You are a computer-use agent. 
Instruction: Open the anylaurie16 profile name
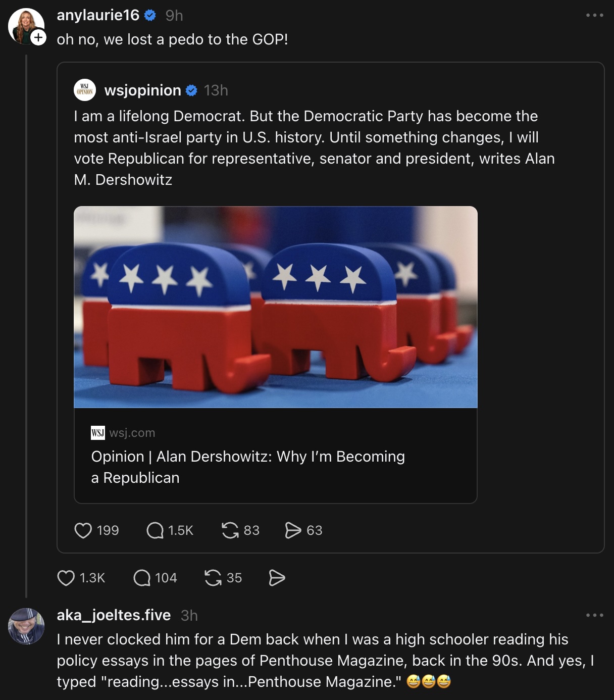(x=98, y=15)
